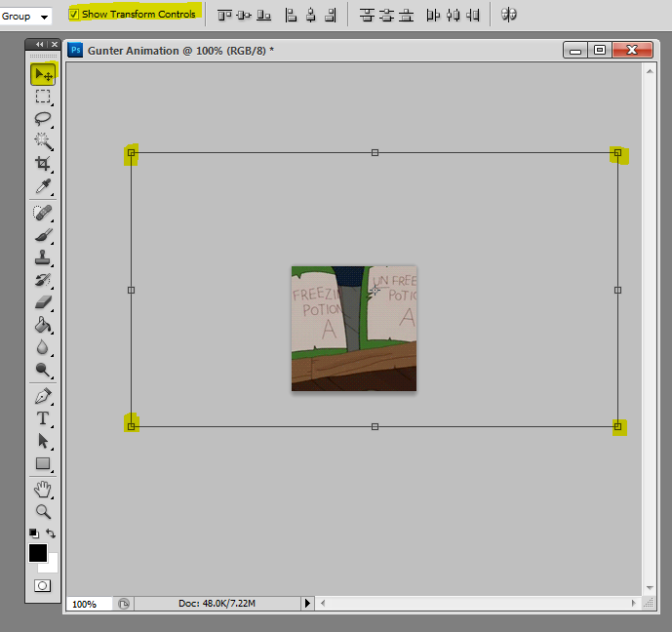Distribute right edges

point(473,16)
